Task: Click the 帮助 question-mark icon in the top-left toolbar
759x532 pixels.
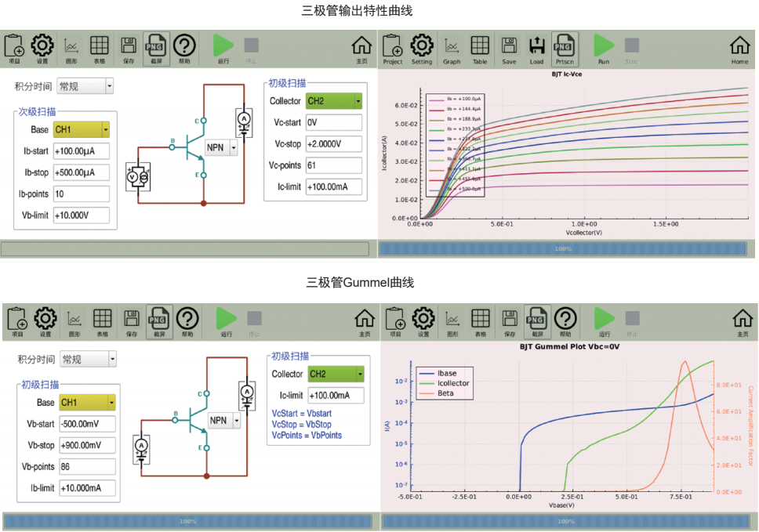Action: point(184,49)
